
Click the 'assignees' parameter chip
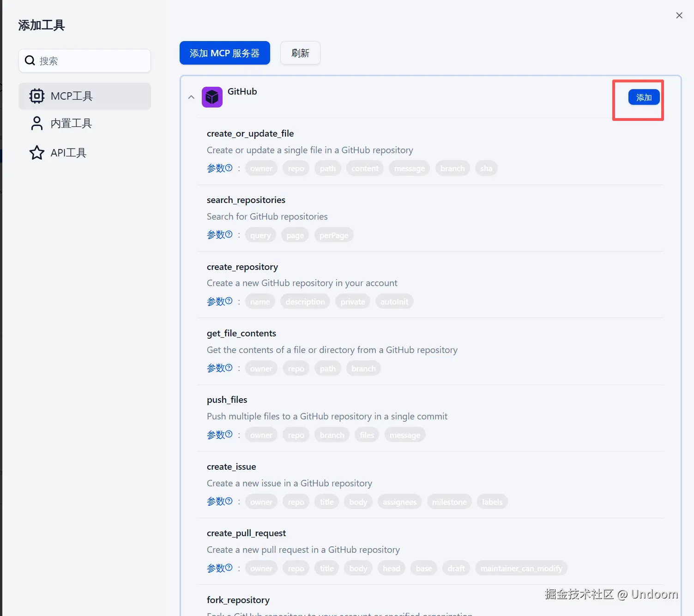coord(399,502)
